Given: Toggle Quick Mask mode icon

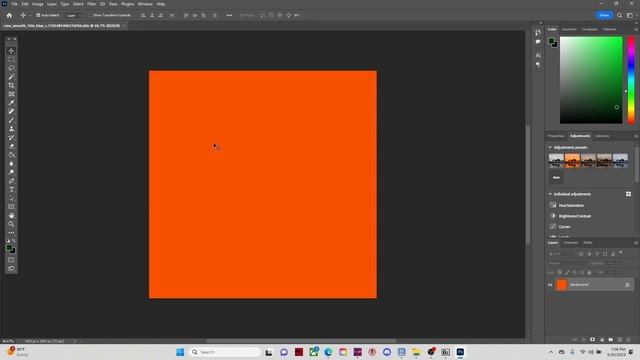Looking at the screenshot, I should click(11, 260).
